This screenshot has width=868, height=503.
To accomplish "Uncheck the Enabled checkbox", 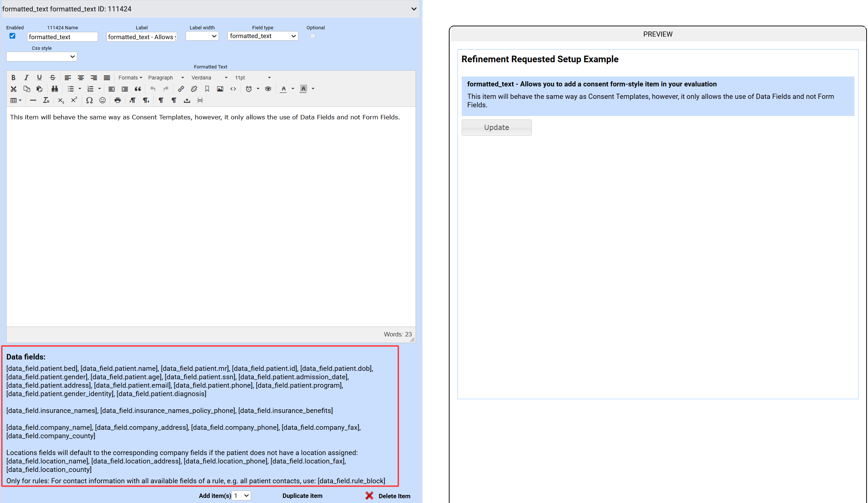I will click(12, 36).
